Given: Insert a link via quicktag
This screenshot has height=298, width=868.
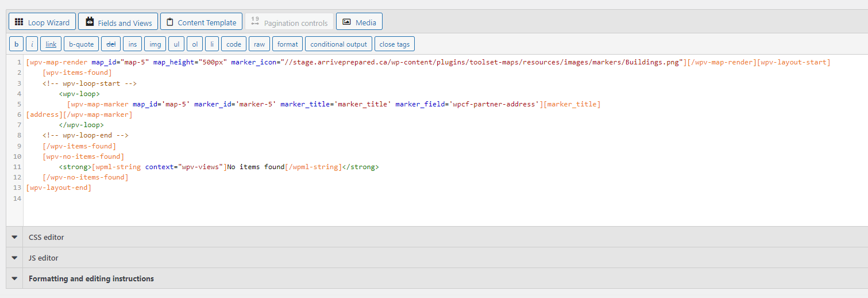Looking at the screenshot, I should pos(51,44).
